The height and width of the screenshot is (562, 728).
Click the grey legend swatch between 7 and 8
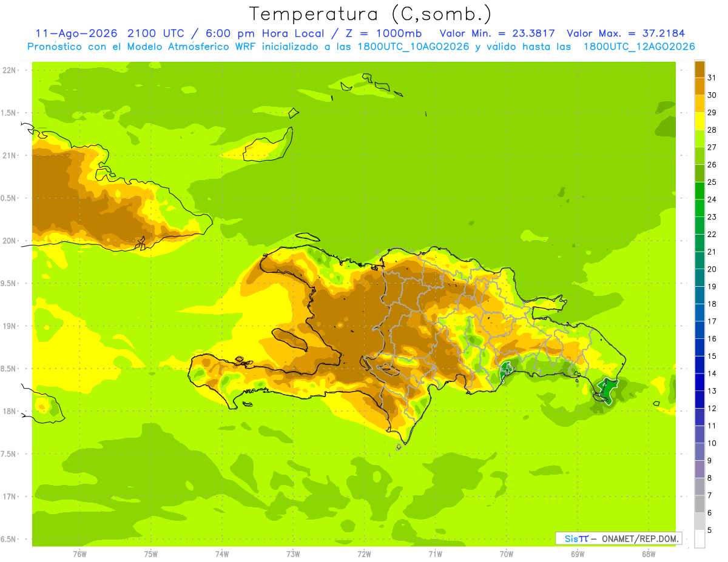[699, 486]
